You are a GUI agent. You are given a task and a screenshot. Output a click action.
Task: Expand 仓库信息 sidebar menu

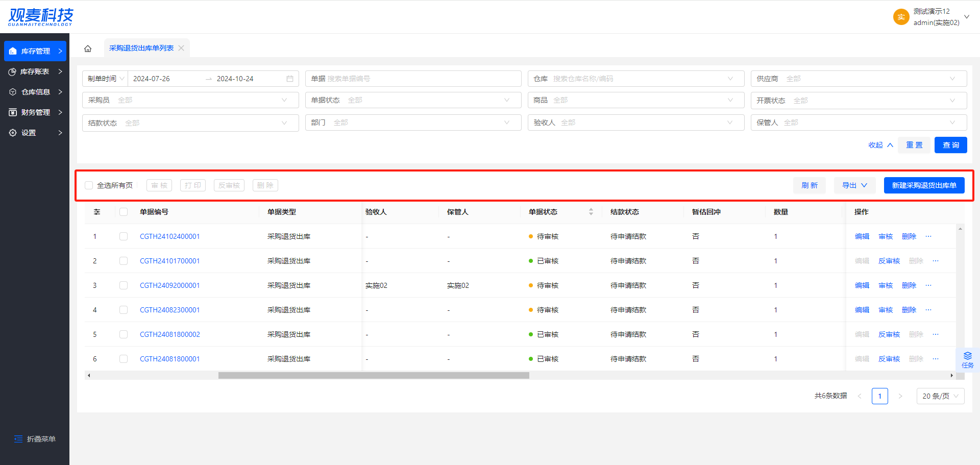point(35,92)
